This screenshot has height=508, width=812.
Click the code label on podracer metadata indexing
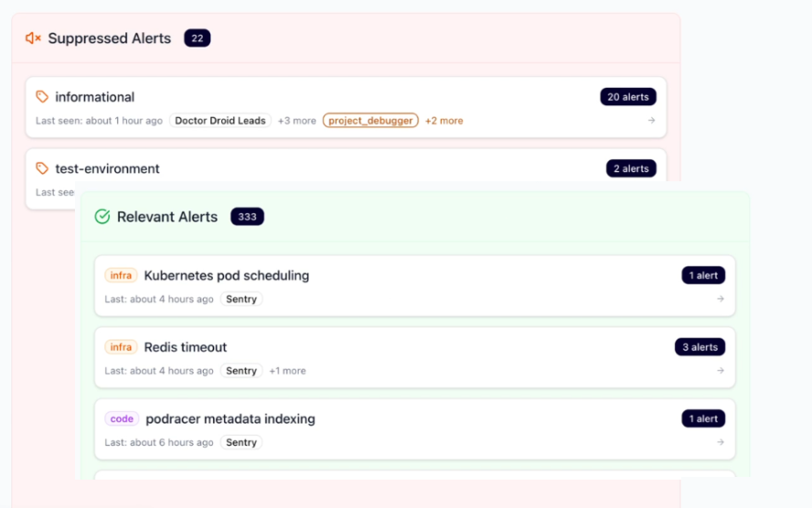(122, 419)
